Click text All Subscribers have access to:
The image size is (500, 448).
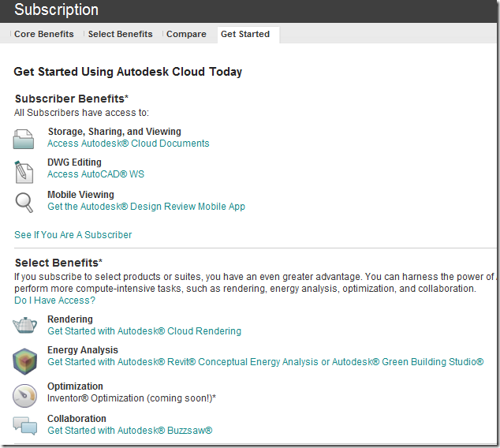81,113
